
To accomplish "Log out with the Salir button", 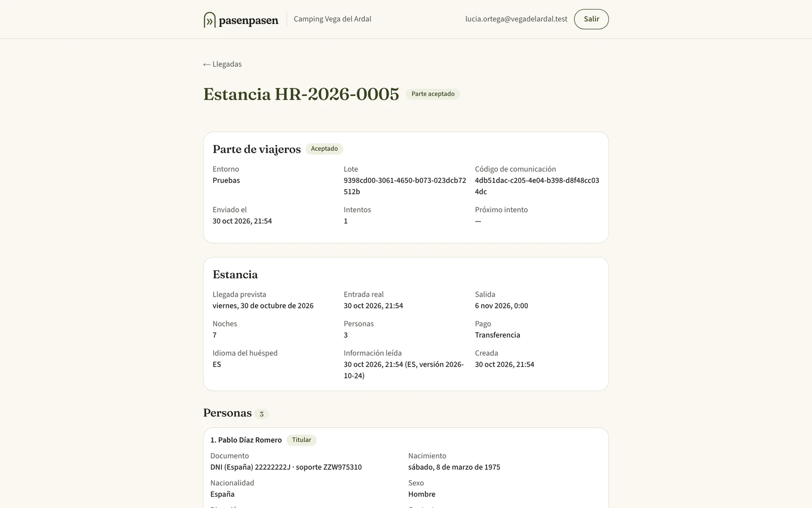I will point(591,19).
